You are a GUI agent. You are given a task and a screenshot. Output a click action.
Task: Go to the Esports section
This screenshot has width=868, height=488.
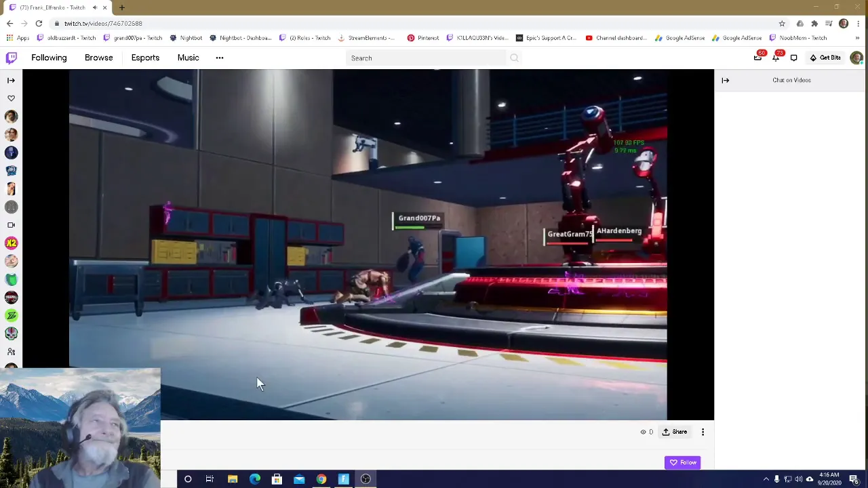[x=145, y=58]
